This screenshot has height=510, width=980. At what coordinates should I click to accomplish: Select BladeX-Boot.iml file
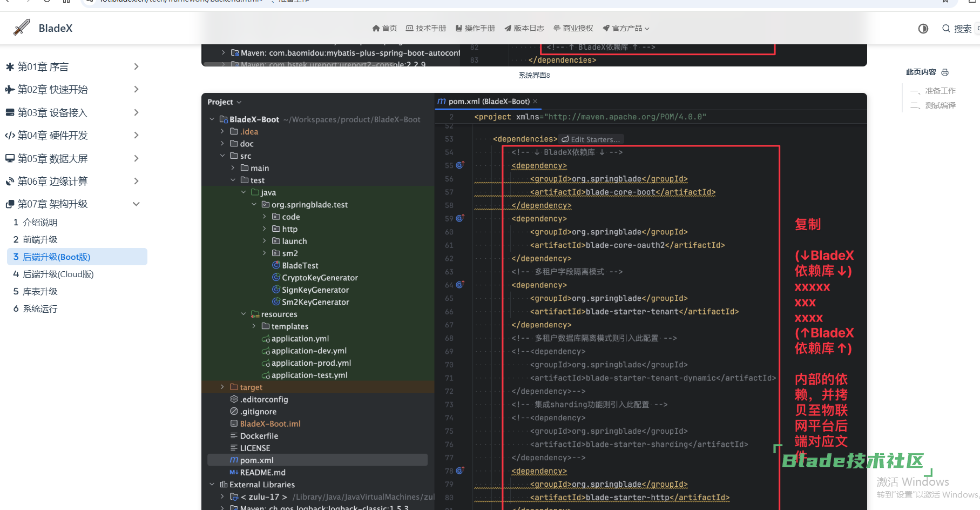pyautogui.click(x=270, y=424)
